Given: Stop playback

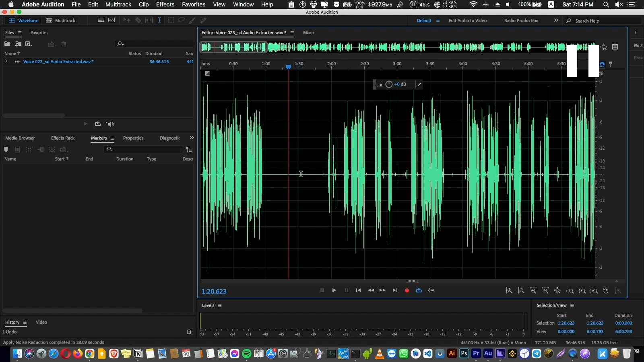Looking at the screenshot, I should pyautogui.click(x=322, y=290).
